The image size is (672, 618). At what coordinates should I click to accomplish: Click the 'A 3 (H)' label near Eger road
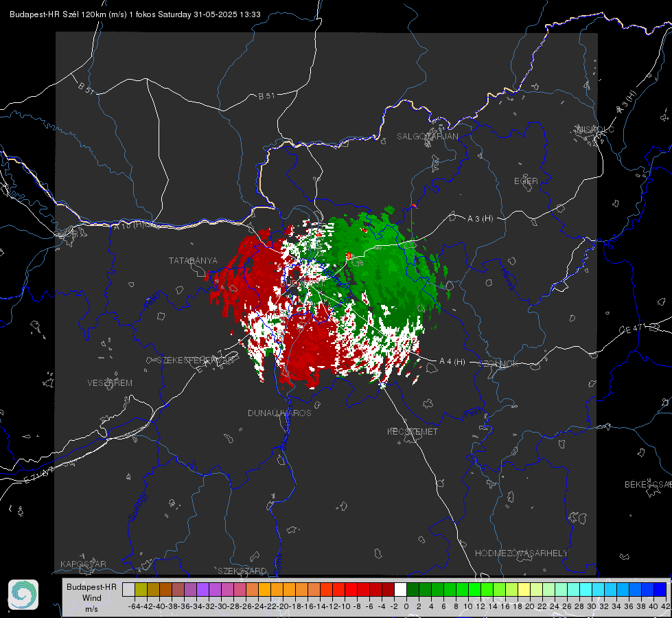click(x=480, y=219)
